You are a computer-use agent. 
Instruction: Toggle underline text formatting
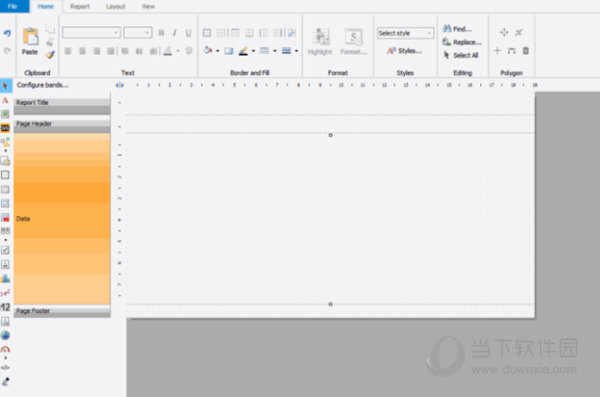(x=188, y=33)
